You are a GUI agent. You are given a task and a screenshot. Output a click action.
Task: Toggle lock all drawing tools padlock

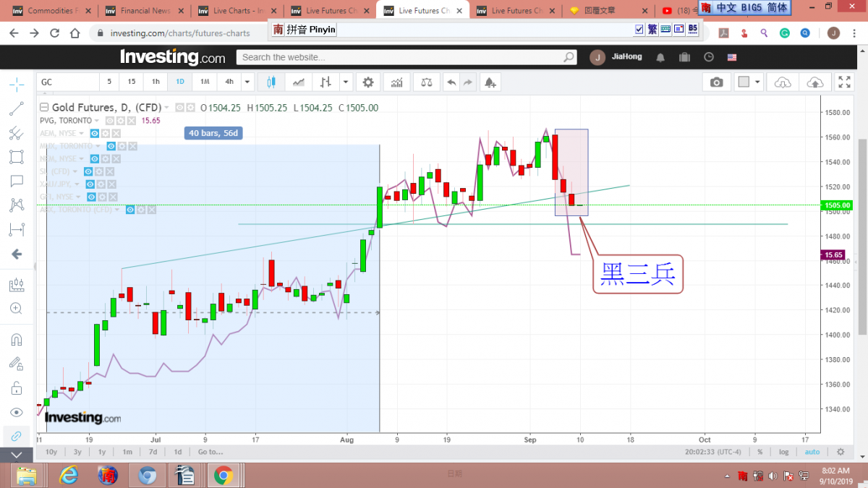tap(16, 388)
